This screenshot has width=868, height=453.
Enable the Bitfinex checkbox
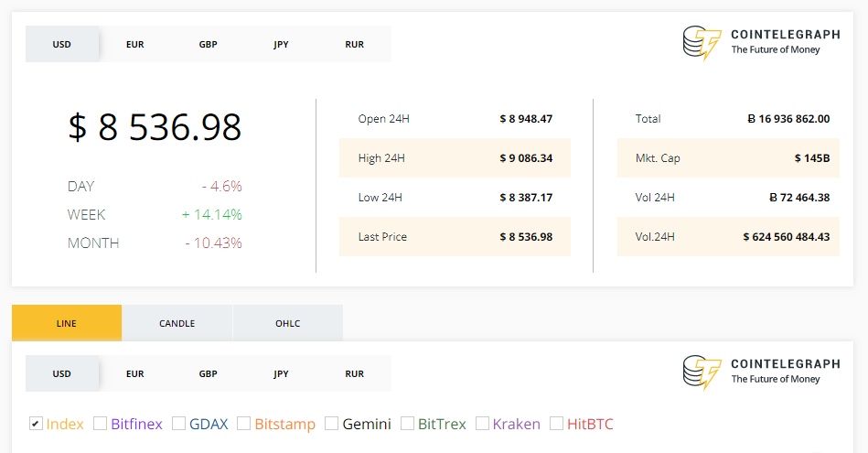pos(101,424)
